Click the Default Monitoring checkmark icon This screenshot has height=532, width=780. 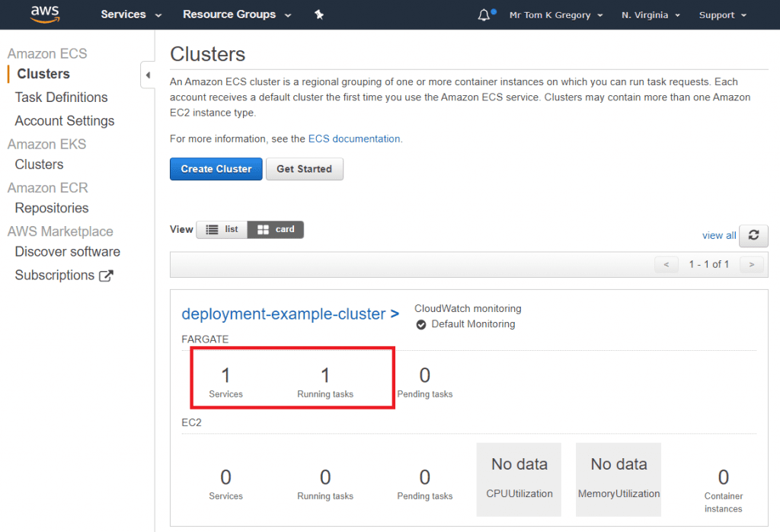click(x=421, y=324)
